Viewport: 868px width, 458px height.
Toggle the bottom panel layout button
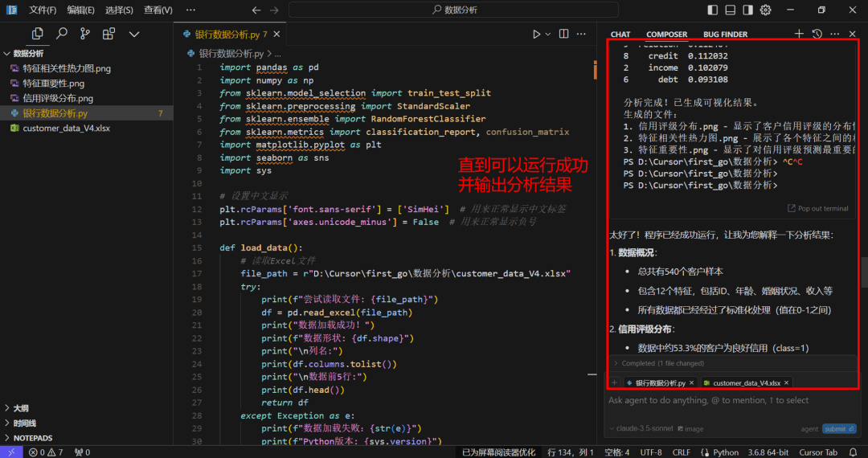point(730,10)
